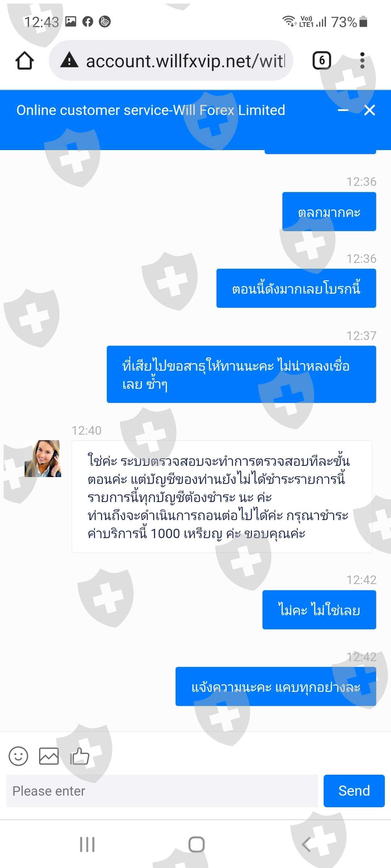Tap the insecure site warning triangle
Image resolution: width=391 pixels, height=868 pixels.
coord(70,60)
